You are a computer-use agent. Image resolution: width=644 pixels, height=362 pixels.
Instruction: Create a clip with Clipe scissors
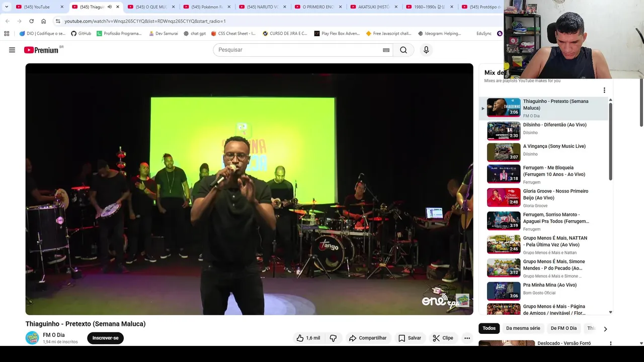(443, 338)
